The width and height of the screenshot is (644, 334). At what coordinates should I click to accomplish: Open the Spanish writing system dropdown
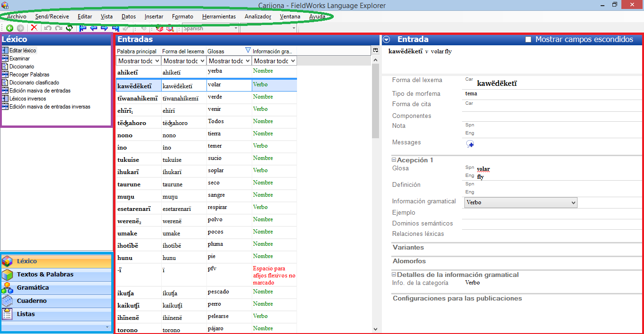[210, 28]
